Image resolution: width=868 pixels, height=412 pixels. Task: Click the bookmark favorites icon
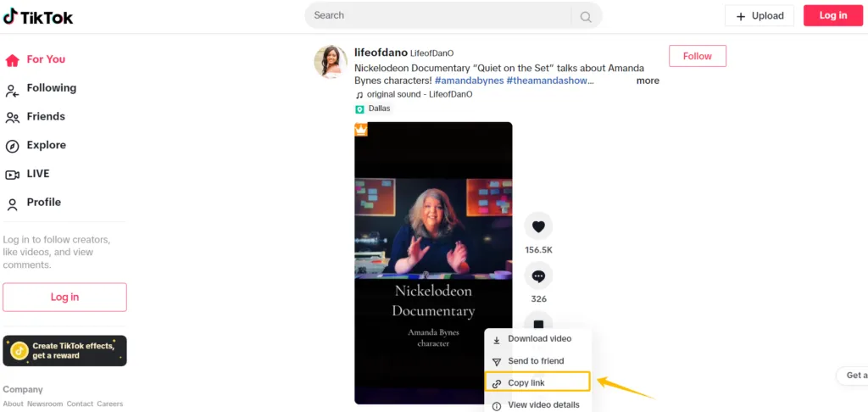[x=538, y=324]
